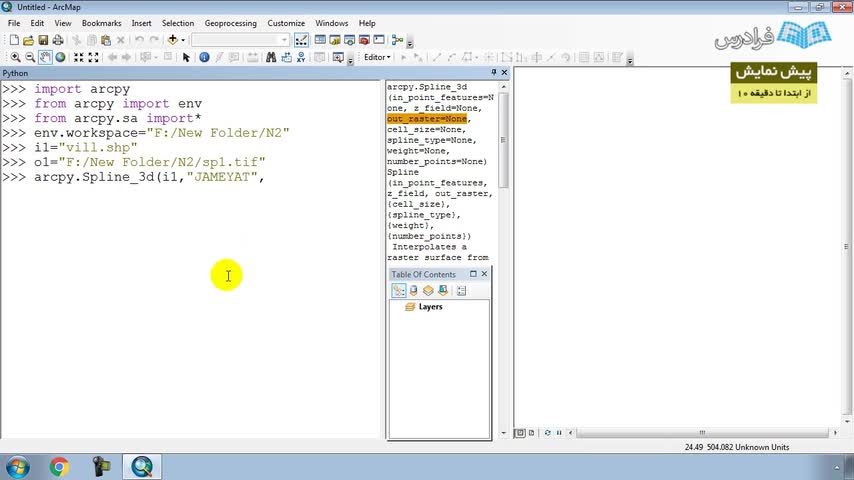The height and width of the screenshot is (480, 854).
Task: Click highlighted out_raster=None help text
Action: point(427,119)
